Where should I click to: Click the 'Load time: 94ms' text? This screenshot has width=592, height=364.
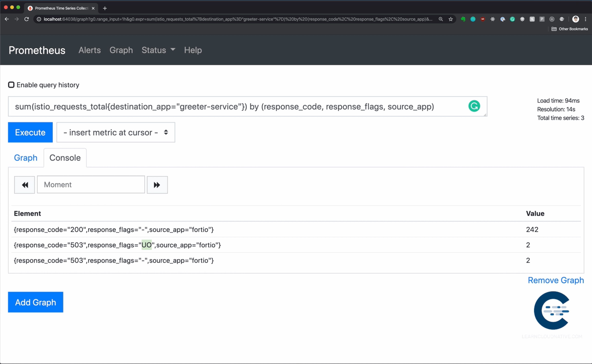[x=558, y=101]
